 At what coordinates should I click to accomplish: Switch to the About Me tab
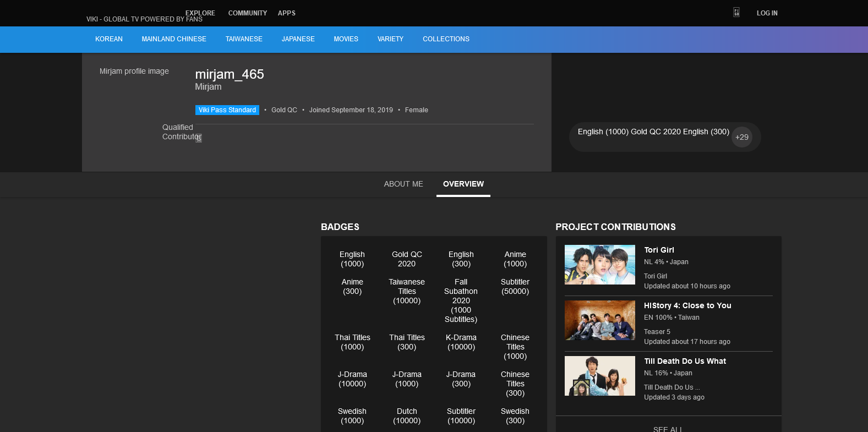click(403, 184)
